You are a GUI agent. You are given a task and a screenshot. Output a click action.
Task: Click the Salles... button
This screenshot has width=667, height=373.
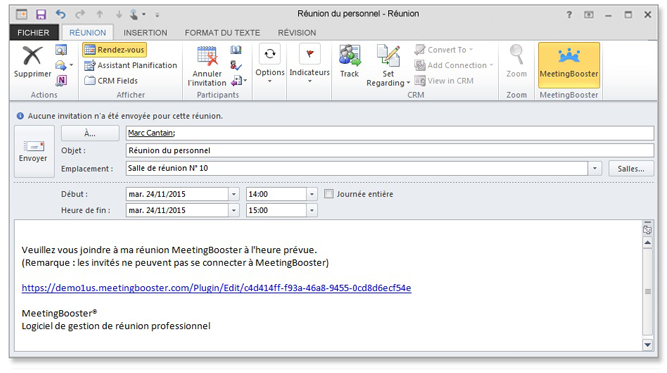click(x=631, y=169)
